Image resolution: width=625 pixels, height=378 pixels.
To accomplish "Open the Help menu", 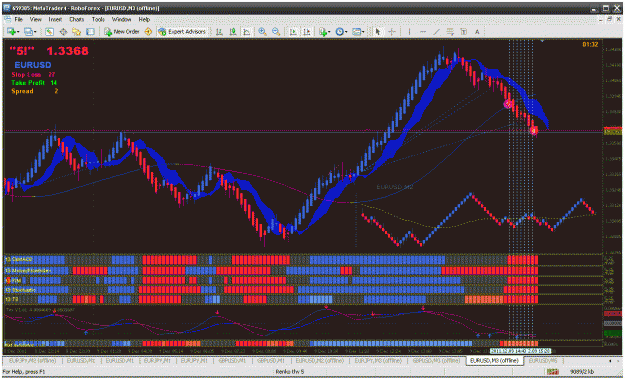I will (144, 19).
